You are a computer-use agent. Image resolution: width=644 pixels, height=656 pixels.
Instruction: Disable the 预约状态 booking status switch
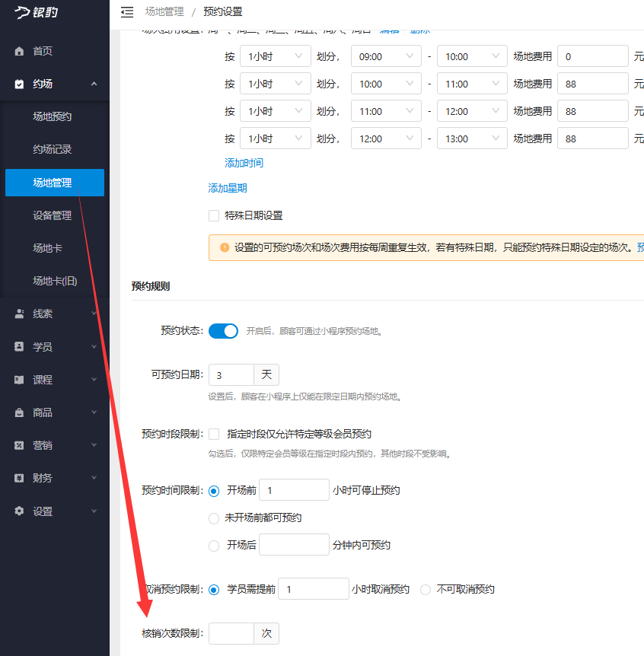pos(223,331)
